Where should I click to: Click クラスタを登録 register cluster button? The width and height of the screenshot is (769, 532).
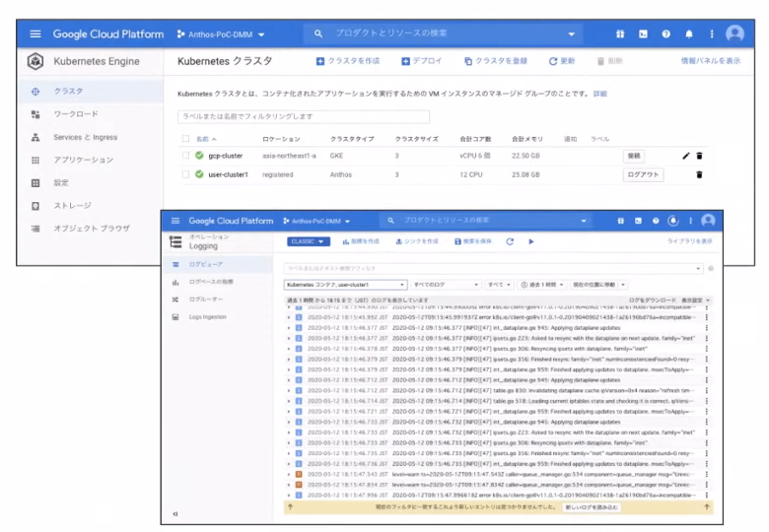click(495, 61)
